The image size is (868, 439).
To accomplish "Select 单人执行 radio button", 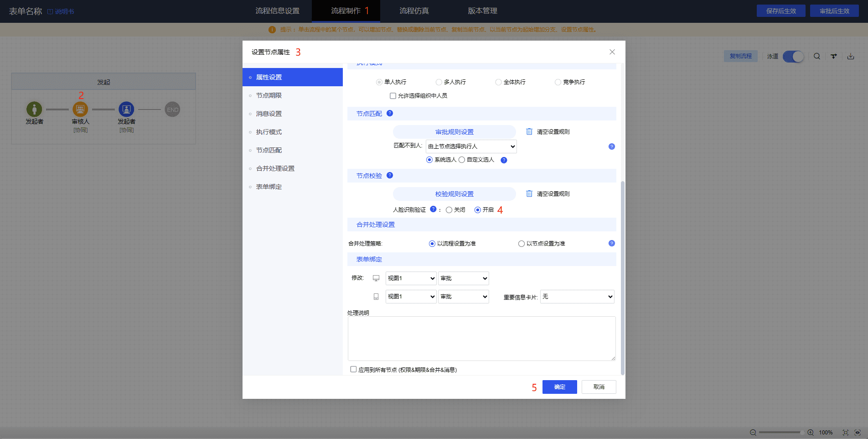I will point(379,82).
